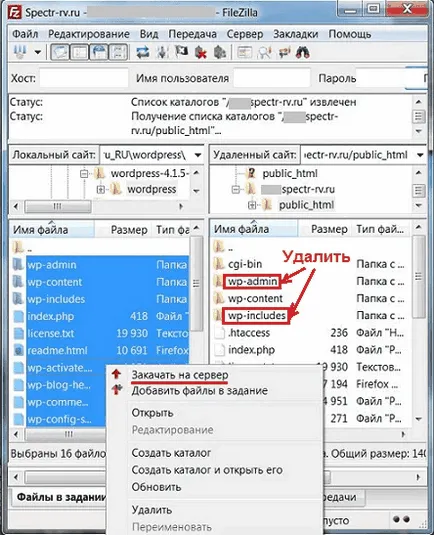The width and height of the screenshot is (434, 535).
Task: Select local wp-admin folder
Action: [x=52, y=265]
